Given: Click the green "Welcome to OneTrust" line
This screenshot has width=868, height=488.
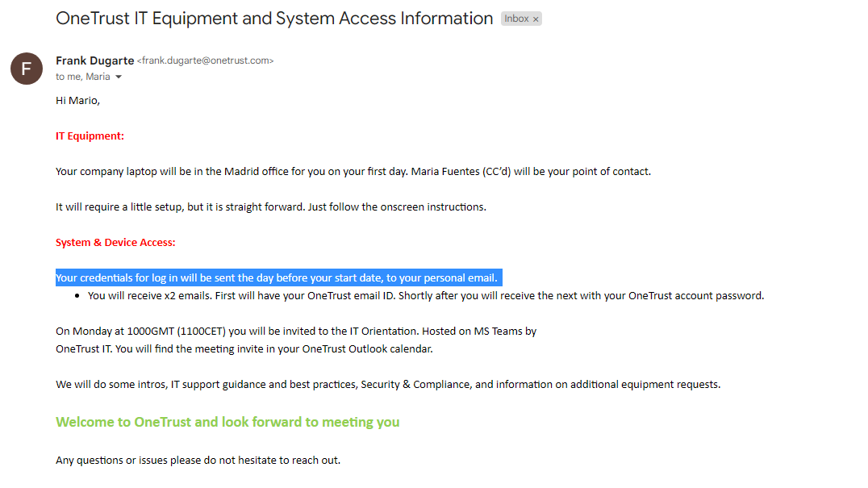Looking at the screenshot, I should [x=227, y=422].
